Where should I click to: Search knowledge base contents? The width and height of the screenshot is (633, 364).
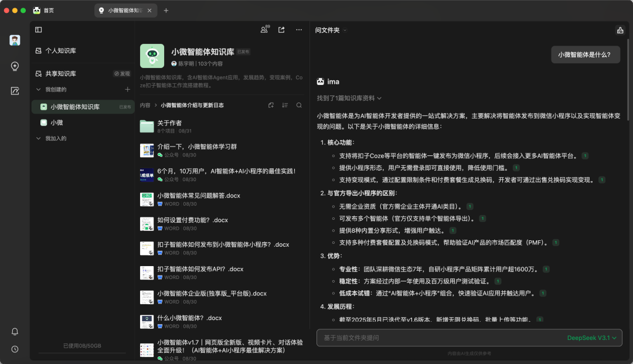click(x=299, y=106)
